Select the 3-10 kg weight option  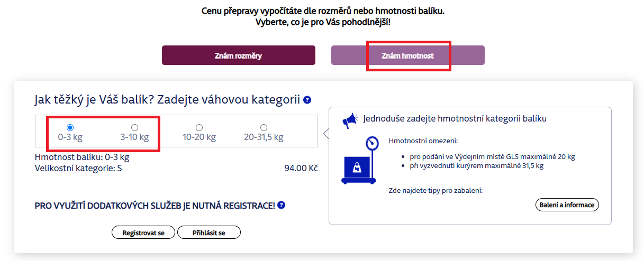(134, 127)
